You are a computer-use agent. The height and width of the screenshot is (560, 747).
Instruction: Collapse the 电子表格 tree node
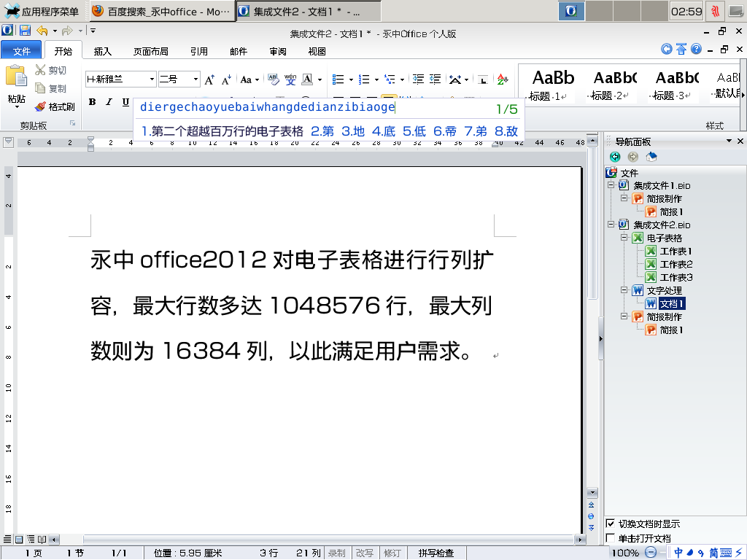click(624, 237)
